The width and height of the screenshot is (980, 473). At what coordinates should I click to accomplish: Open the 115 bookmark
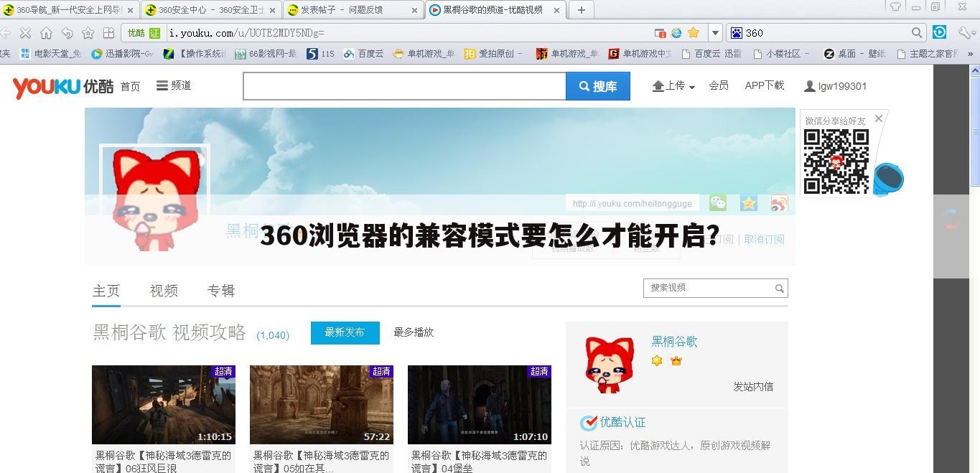321,54
